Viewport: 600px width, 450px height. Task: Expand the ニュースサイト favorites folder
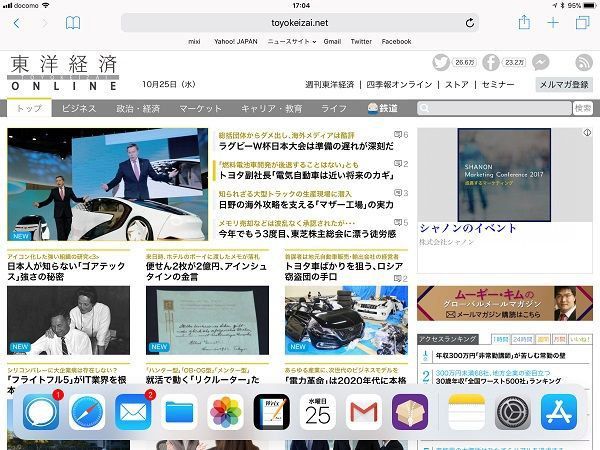click(x=292, y=41)
